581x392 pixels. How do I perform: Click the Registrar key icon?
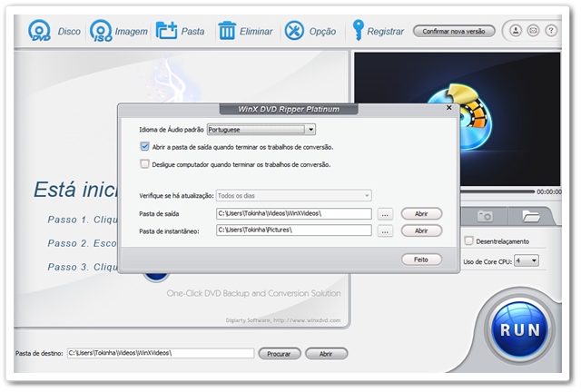[359, 30]
